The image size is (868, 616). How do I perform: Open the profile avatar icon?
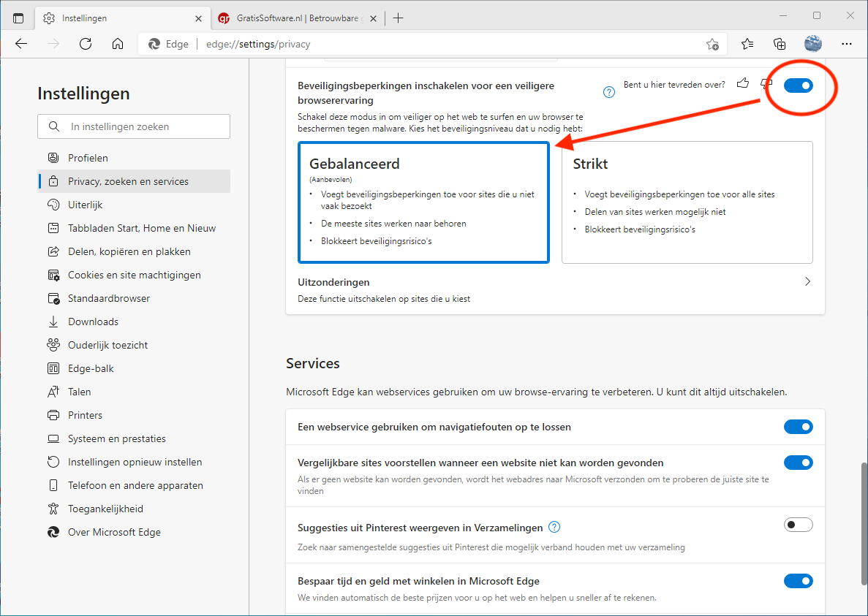pos(812,44)
